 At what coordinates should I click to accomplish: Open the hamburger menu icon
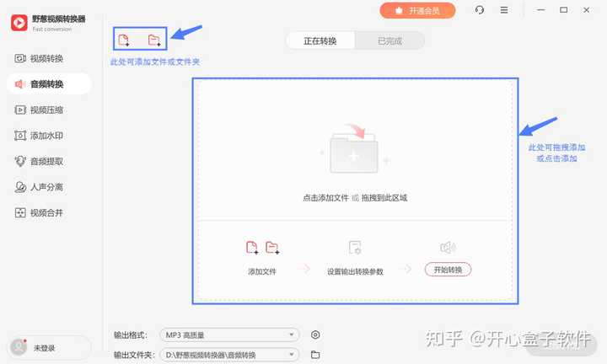tap(504, 10)
